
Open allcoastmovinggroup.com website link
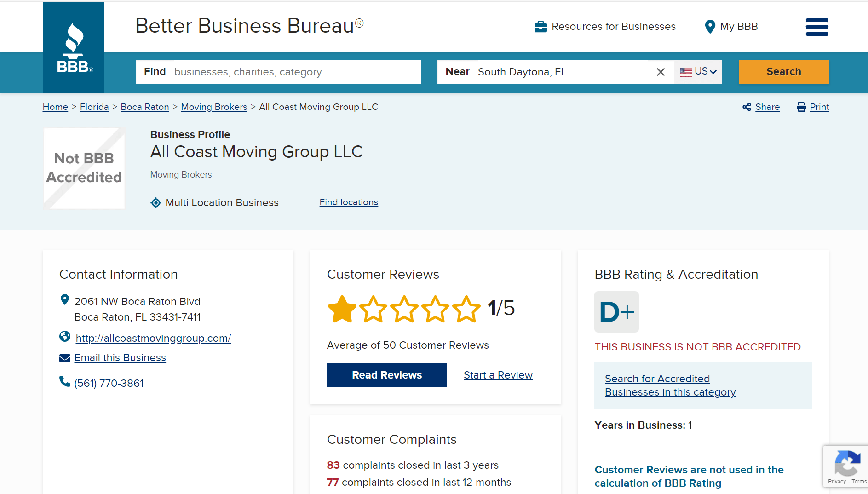click(153, 339)
